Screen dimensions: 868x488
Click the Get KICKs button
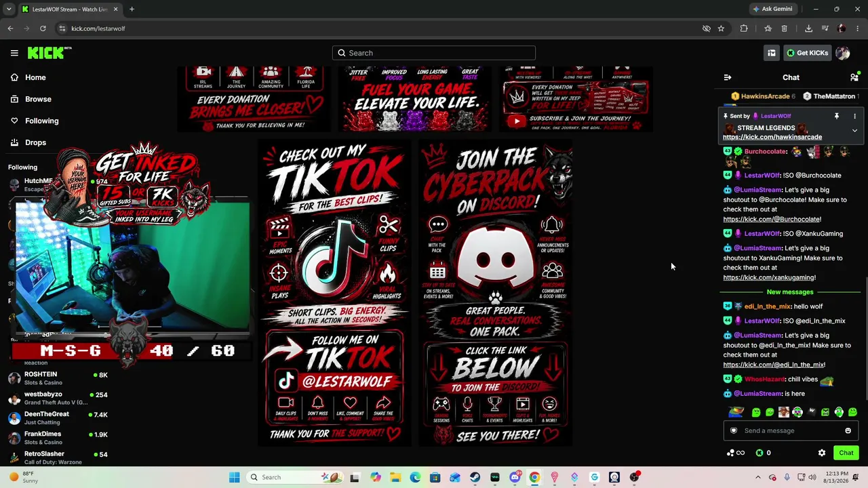tap(807, 53)
